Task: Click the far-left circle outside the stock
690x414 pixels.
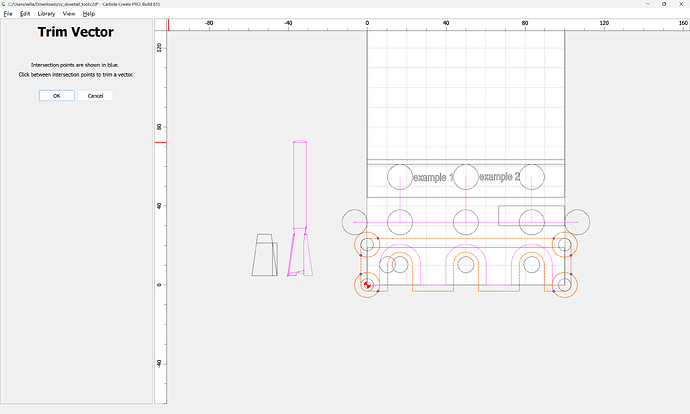Action: pyautogui.click(x=354, y=222)
